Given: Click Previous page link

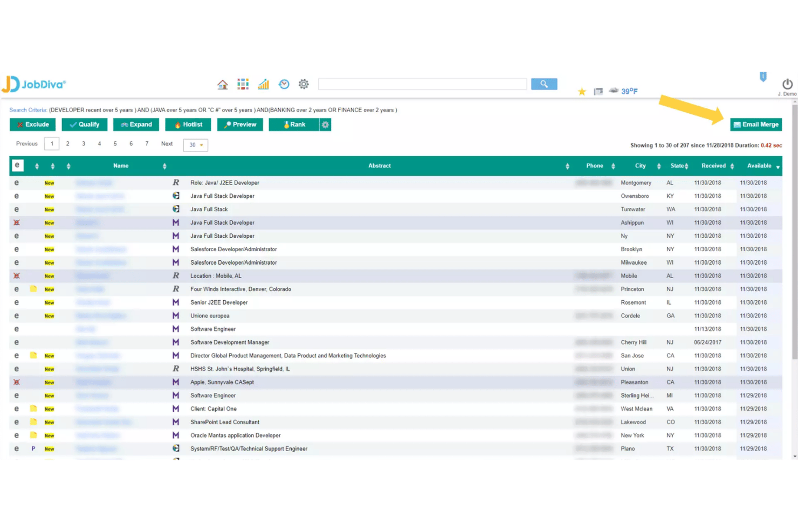Looking at the screenshot, I should pyautogui.click(x=27, y=144).
